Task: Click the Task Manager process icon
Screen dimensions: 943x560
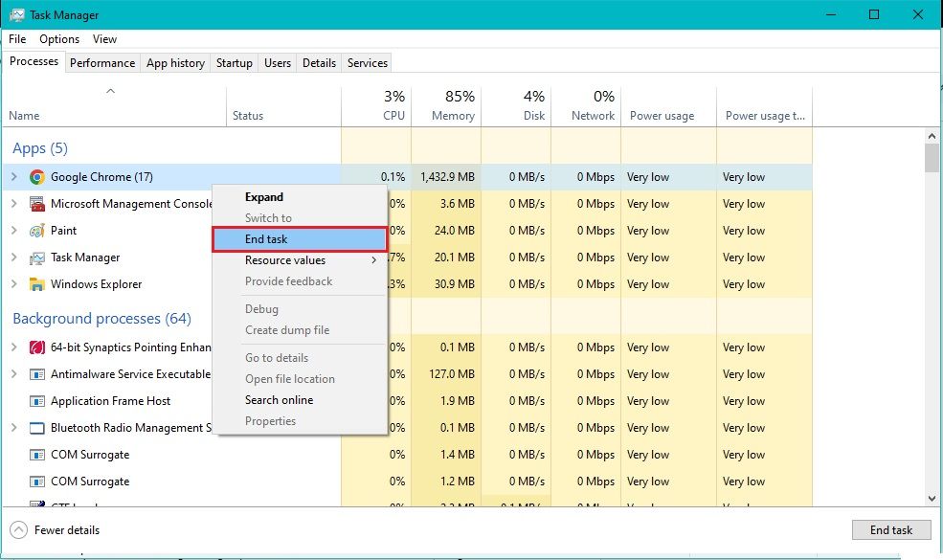Action: pos(37,258)
